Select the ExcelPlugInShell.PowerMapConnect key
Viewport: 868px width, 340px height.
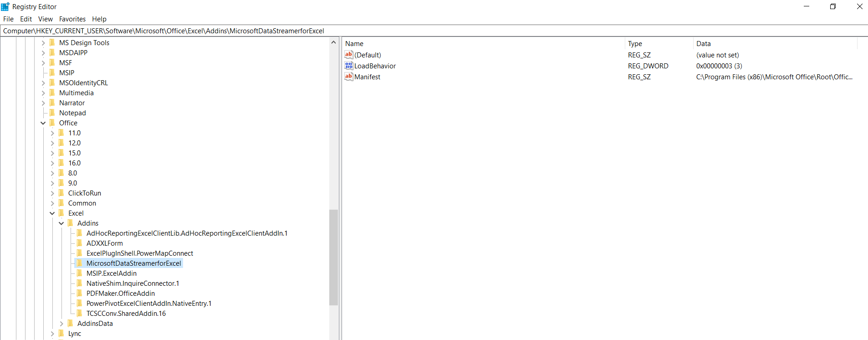point(140,253)
